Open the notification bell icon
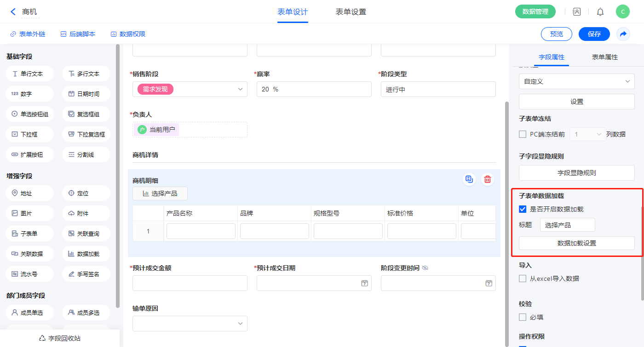Image resolution: width=644 pixels, height=347 pixels. (x=600, y=12)
